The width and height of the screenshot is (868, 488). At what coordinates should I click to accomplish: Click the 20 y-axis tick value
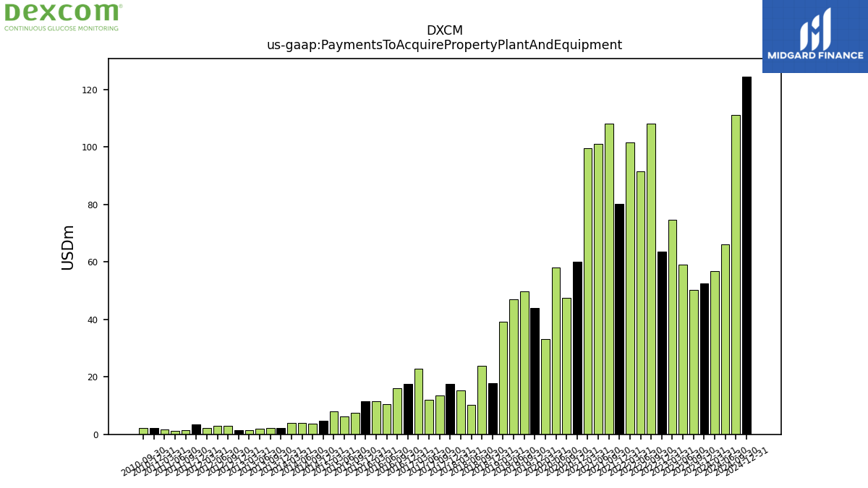click(93, 377)
